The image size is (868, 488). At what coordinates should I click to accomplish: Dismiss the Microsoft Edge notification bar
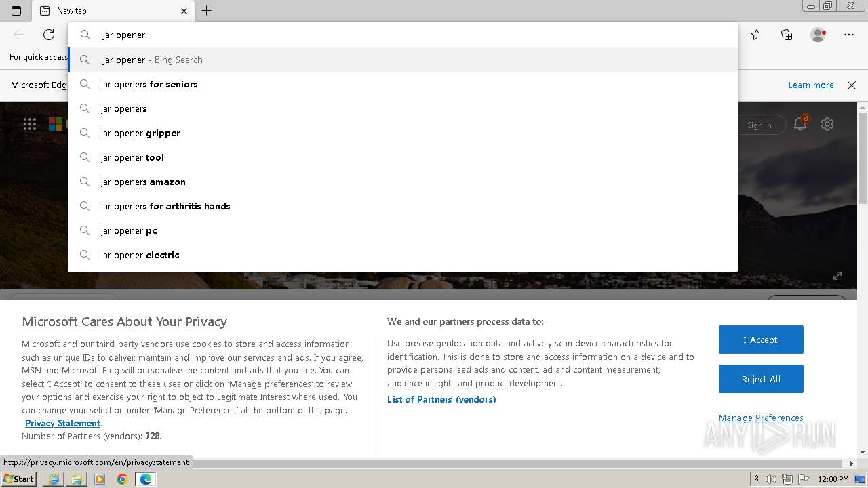pos(852,85)
